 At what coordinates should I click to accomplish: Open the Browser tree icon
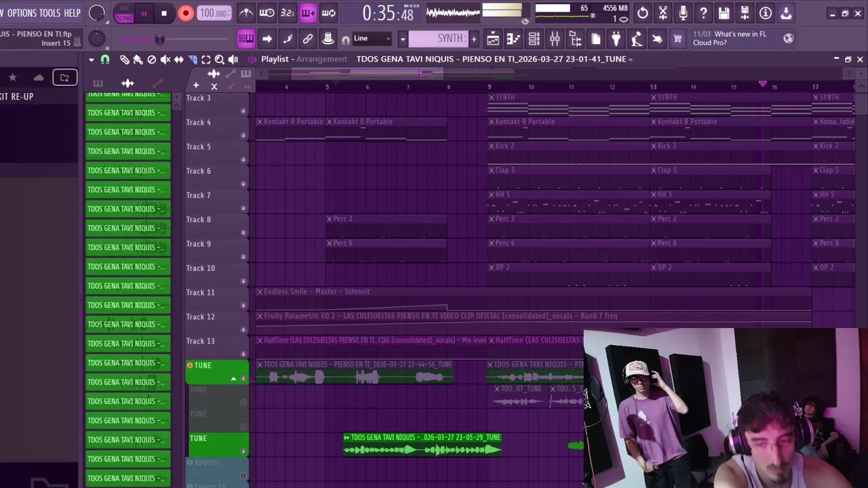(x=575, y=39)
